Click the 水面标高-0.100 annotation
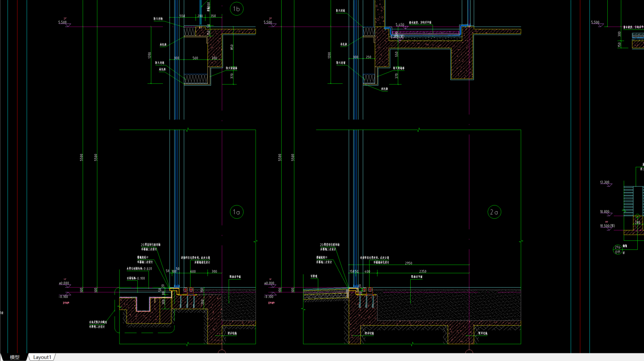This screenshot has height=361, width=644. pyautogui.click(x=136, y=279)
